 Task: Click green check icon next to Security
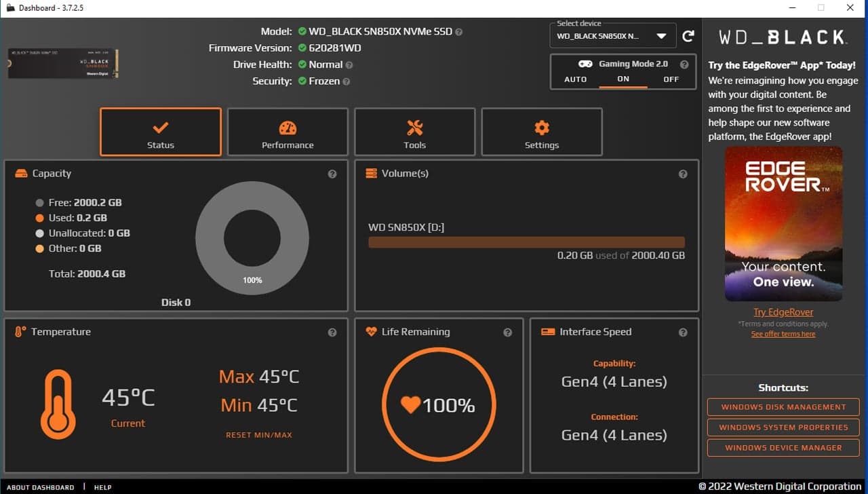click(302, 81)
